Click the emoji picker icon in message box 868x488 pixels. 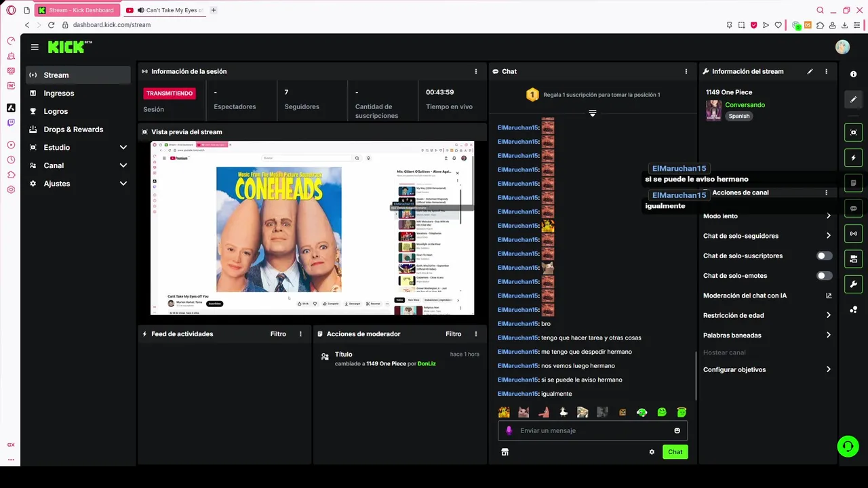677,430
